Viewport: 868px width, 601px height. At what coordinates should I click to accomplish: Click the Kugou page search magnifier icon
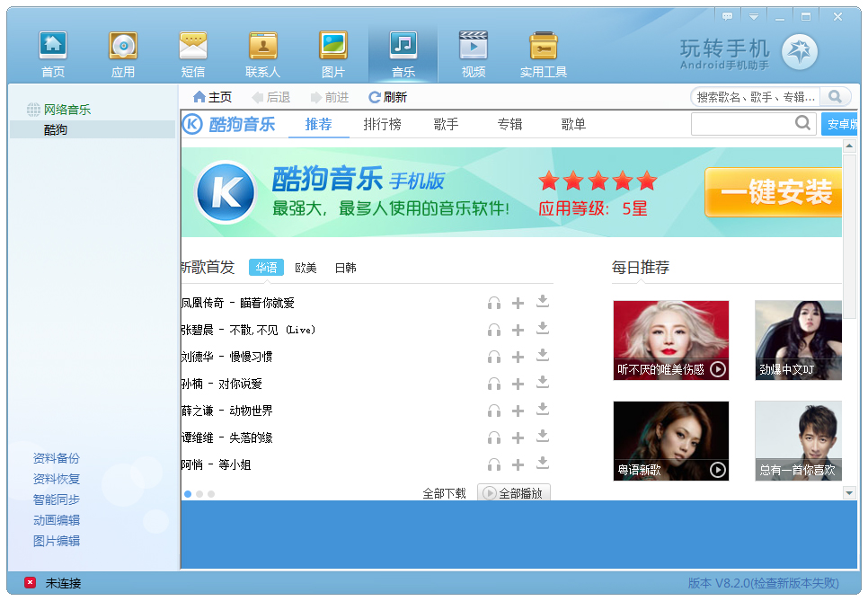point(802,123)
